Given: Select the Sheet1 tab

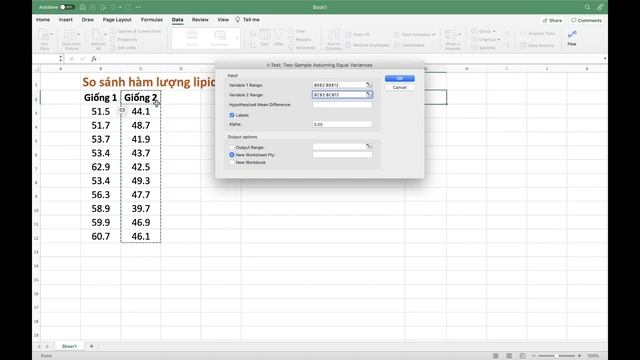Looking at the screenshot, I should click(69, 346).
